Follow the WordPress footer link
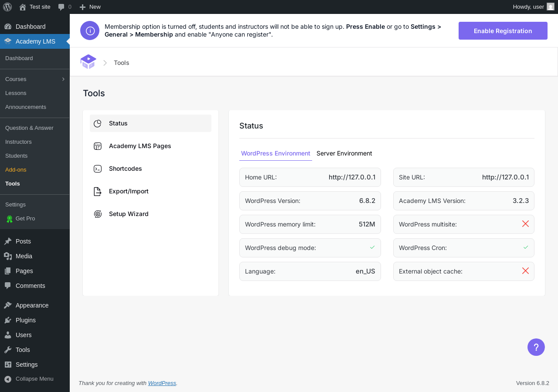Viewport: 558px width, 392px height. (x=162, y=383)
